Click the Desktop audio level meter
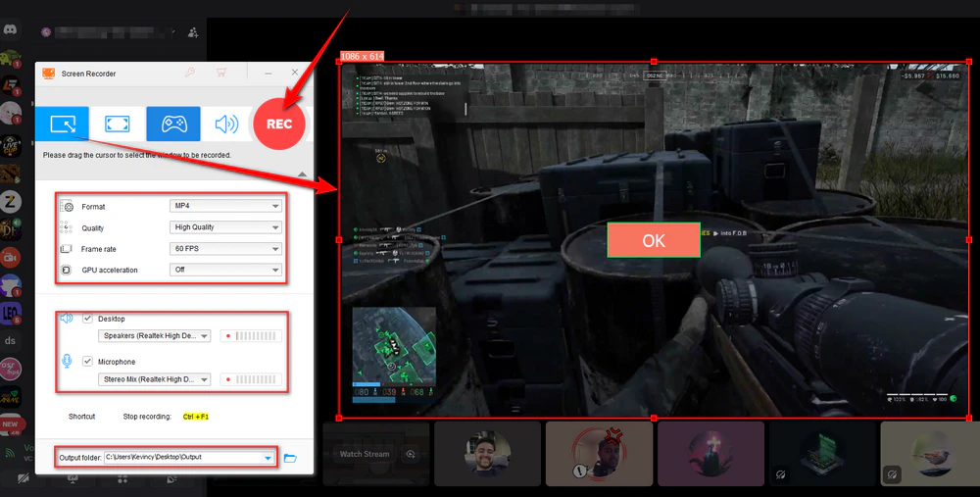The height and width of the screenshot is (497, 980). [251, 335]
